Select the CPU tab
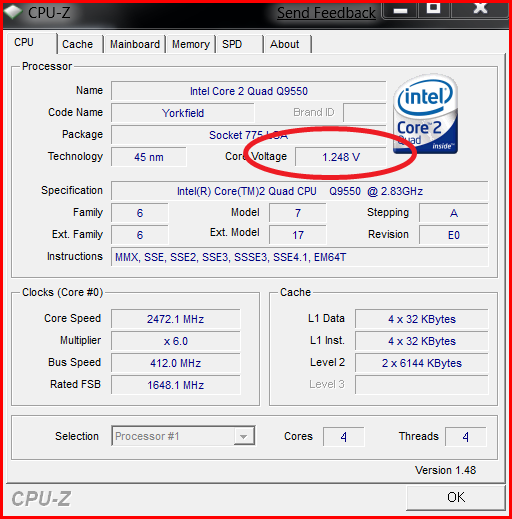 [x=24, y=43]
